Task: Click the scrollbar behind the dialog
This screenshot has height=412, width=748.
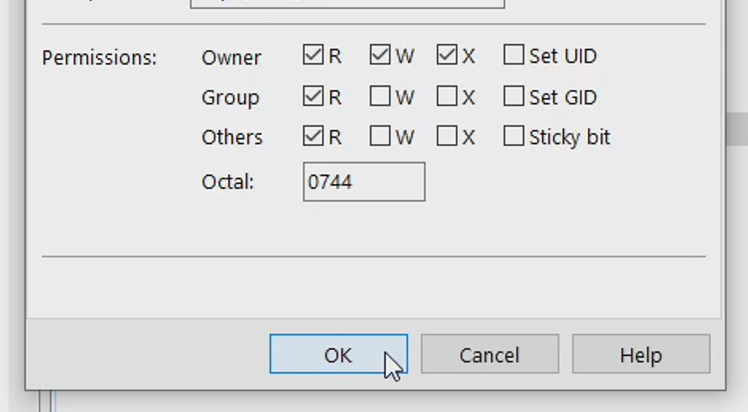Action: (x=738, y=130)
